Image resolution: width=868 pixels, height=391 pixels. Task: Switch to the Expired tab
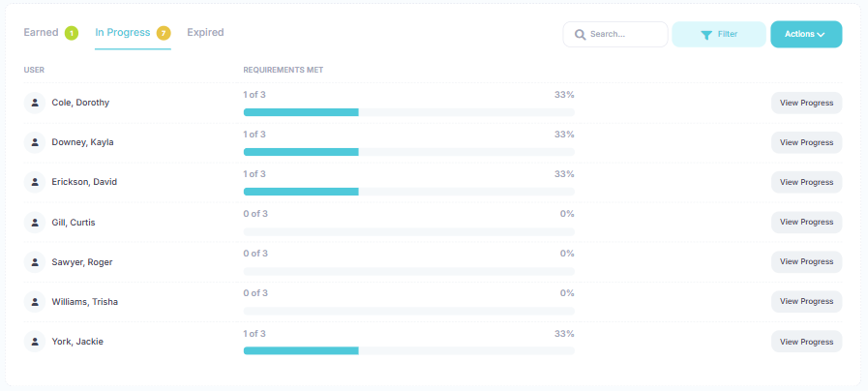(x=205, y=33)
